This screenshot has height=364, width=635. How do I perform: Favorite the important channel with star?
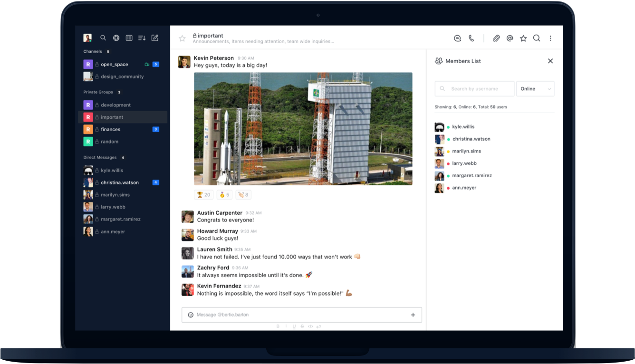click(x=182, y=38)
